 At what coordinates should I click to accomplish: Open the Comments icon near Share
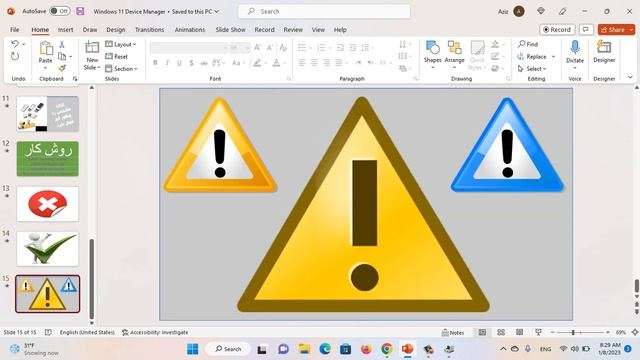[x=586, y=29]
